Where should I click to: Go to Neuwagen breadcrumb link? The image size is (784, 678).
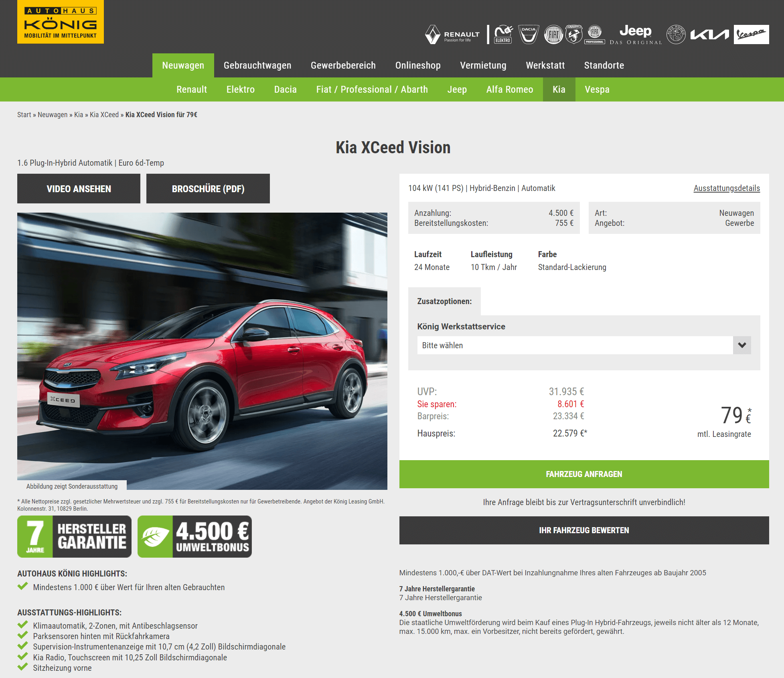coord(53,115)
